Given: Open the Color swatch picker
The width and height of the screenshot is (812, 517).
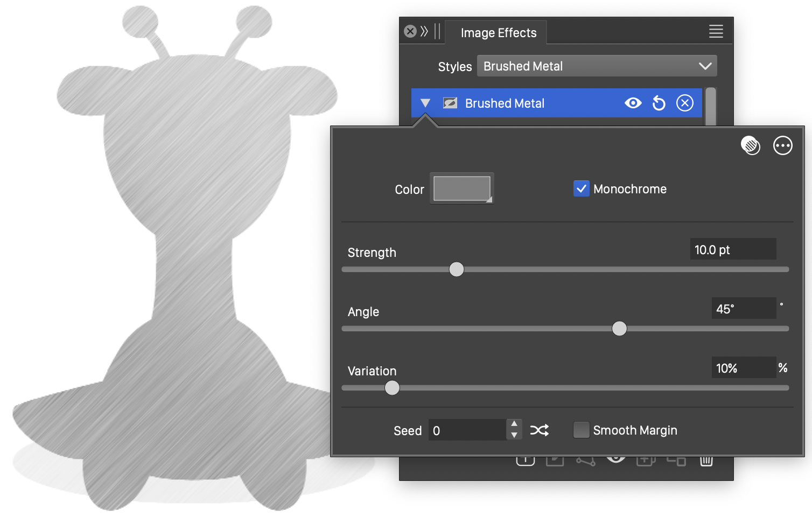Looking at the screenshot, I should (x=461, y=188).
